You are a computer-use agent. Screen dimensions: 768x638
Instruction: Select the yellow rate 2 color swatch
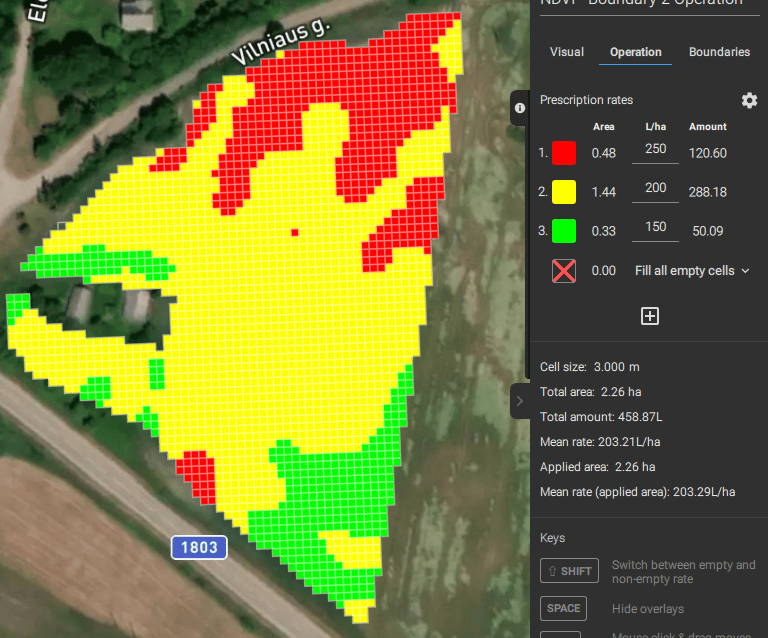[564, 192]
